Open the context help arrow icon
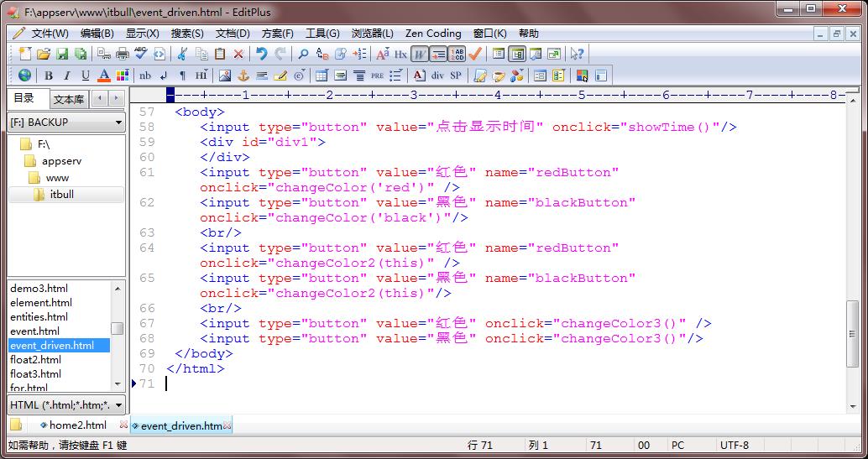The image size is (868, 459). 577,54
